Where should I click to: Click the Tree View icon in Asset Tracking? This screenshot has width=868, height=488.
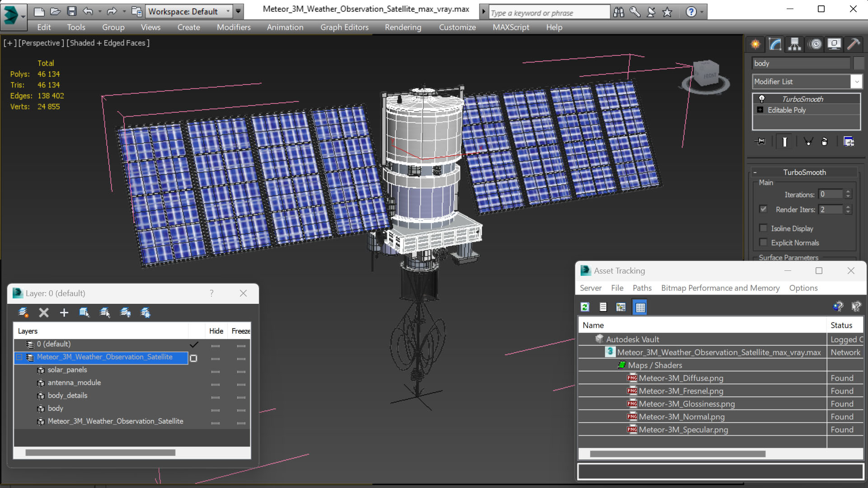621,307
